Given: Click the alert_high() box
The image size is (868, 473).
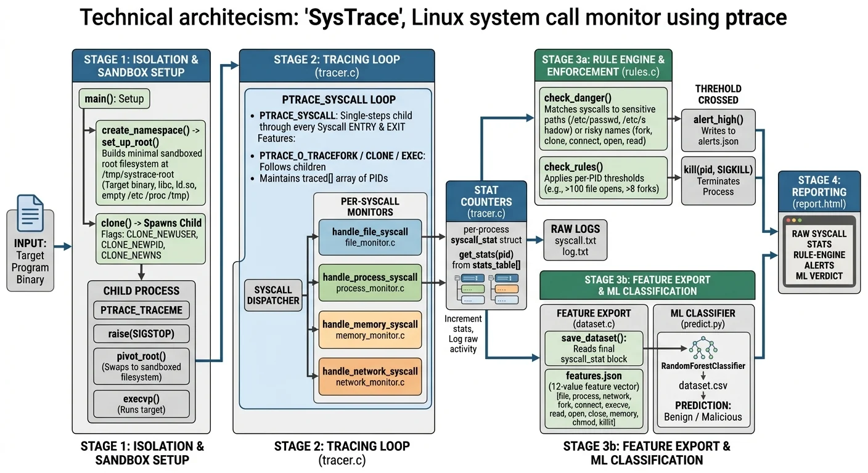Looking at the screenshot, I should pos(718,130).
